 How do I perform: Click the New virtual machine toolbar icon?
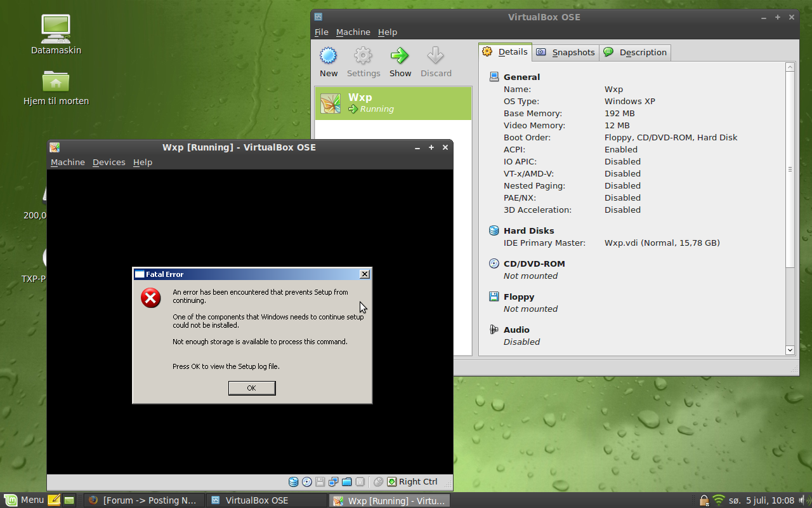pos(328,56)
